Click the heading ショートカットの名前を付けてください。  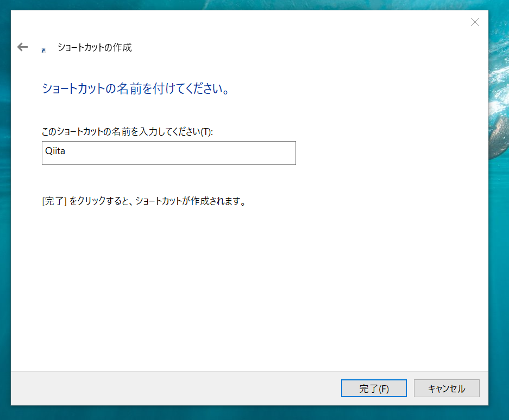pos(136,88)
